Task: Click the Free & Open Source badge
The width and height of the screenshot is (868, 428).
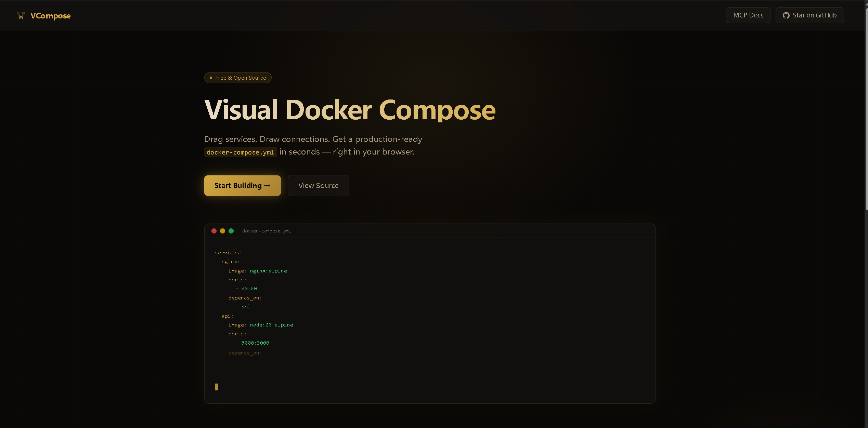Action: point(238,78)
